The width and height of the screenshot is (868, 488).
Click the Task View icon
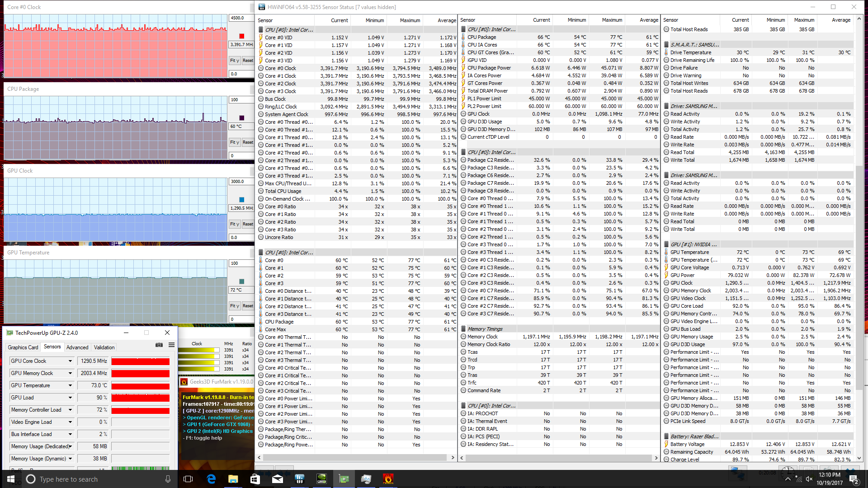pyautogui.click(x=188, y=479)
